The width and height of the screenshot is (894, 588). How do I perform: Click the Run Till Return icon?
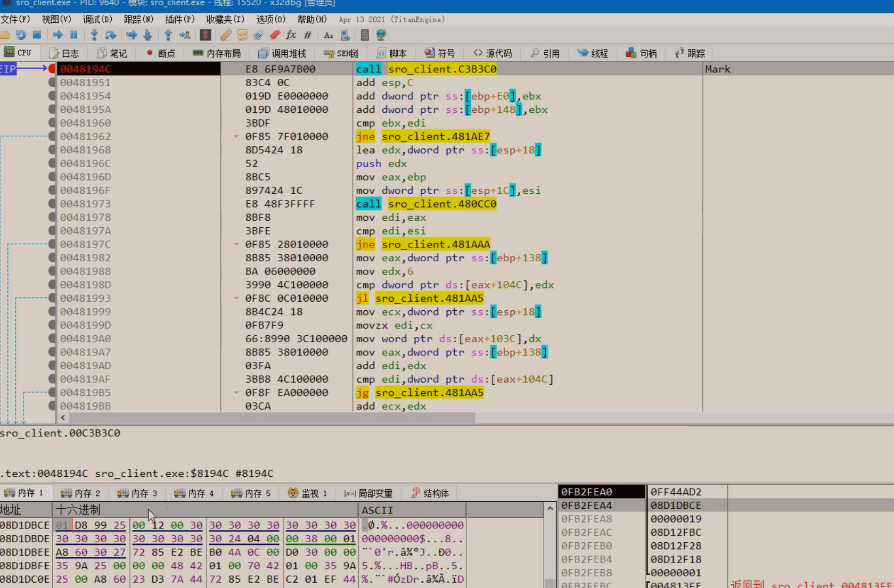pos(168,35)
